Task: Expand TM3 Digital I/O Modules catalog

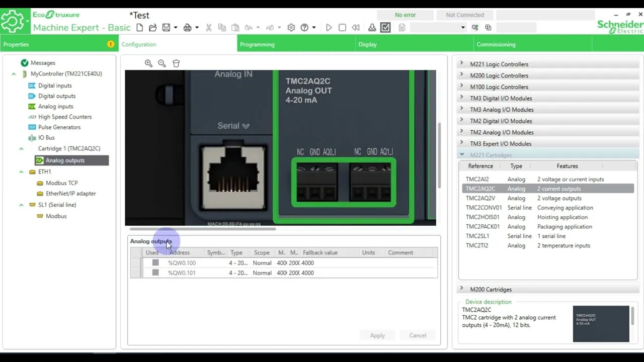Action: [461, 98]
